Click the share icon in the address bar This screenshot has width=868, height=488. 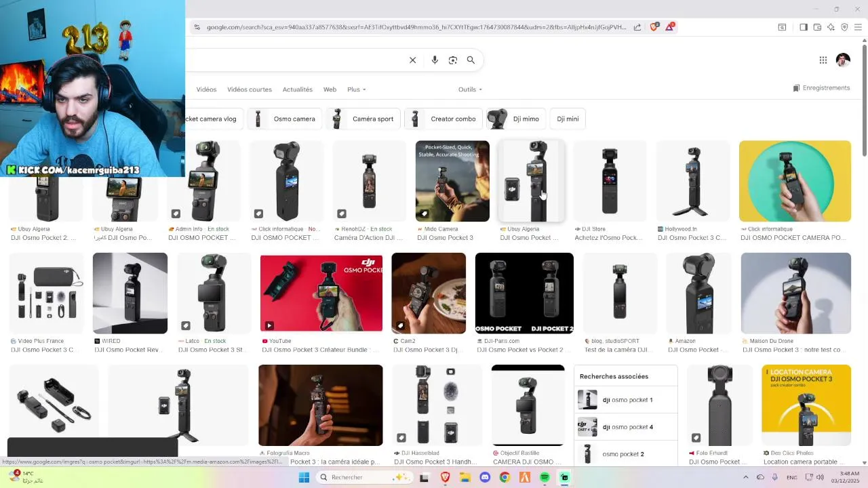[637, 27]
